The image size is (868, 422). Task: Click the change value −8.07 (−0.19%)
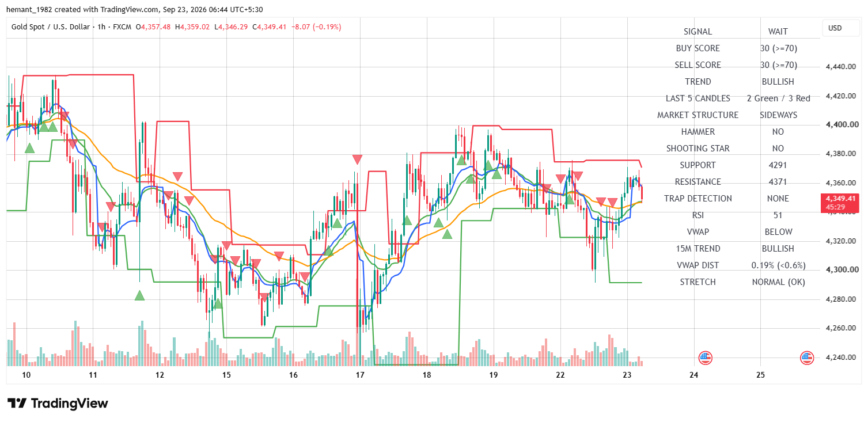tap(317, 26)
